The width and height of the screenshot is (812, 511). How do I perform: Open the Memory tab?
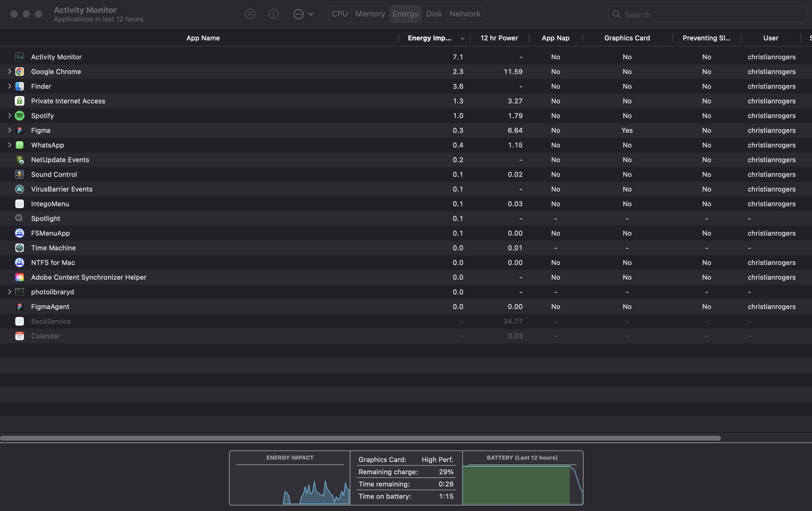(370, 14)
